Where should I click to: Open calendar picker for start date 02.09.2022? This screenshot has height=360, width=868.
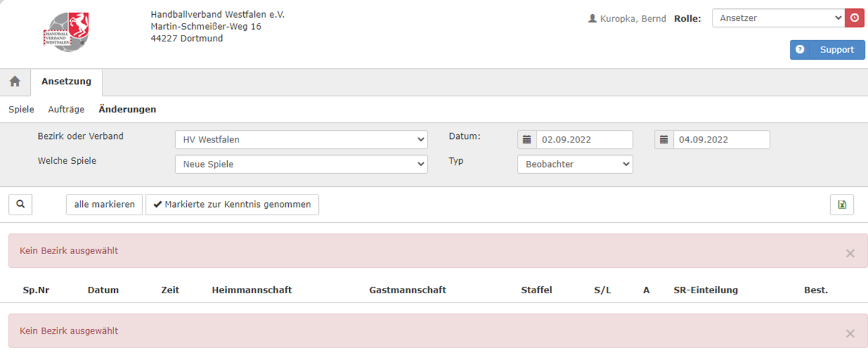click(x=527, y=140)
